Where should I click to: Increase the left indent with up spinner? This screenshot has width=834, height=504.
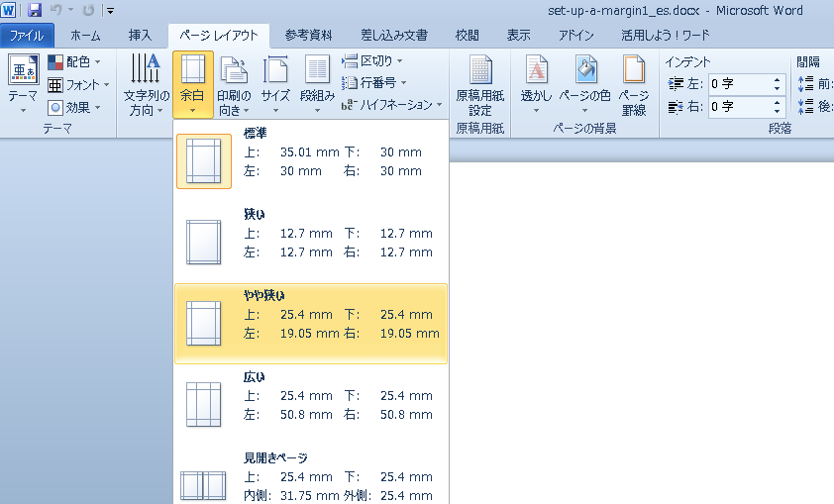[x=778, y=80]
